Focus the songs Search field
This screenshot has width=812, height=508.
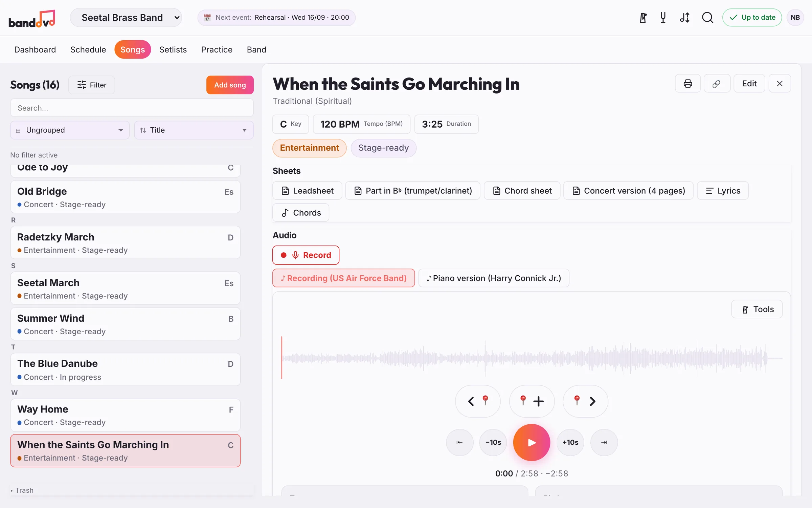[132, 108]
